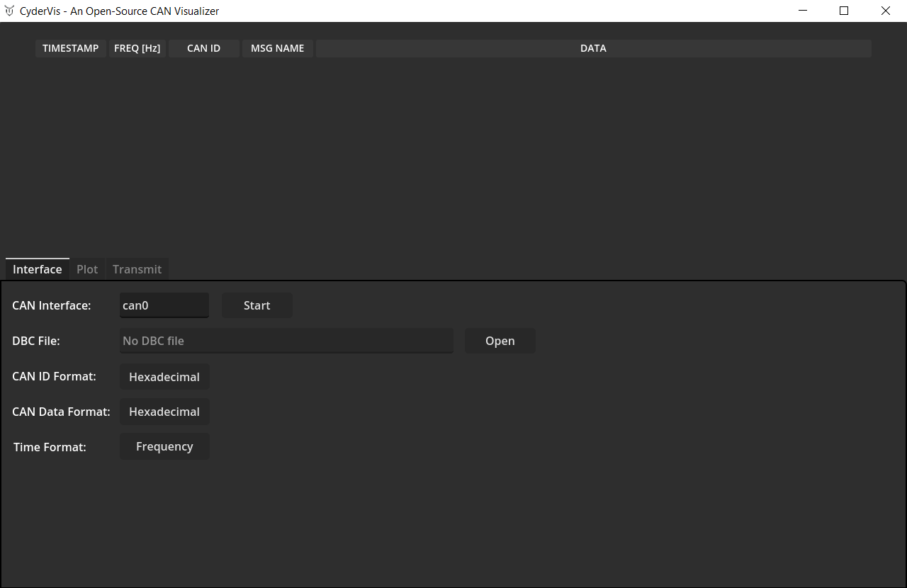Viewport: 907px width, 588px height.
Task: Close the CyderVis window
Action: coord(886,11)
